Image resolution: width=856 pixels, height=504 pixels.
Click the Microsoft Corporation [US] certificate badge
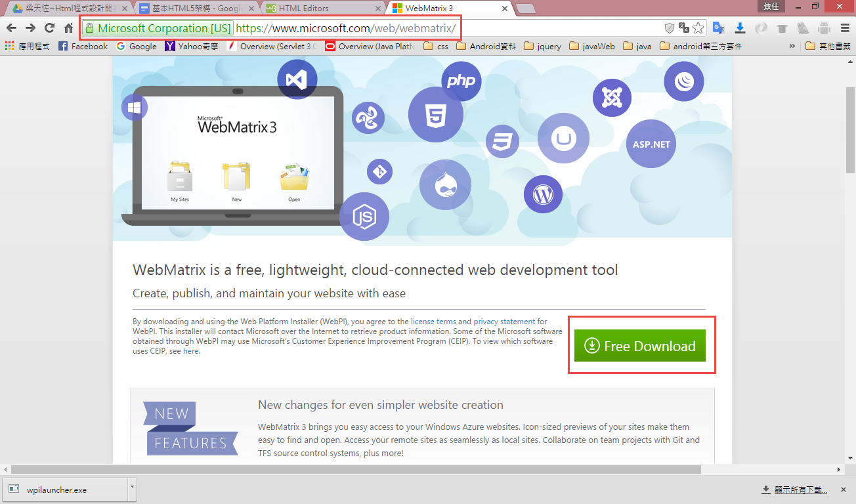pos(158,28)
